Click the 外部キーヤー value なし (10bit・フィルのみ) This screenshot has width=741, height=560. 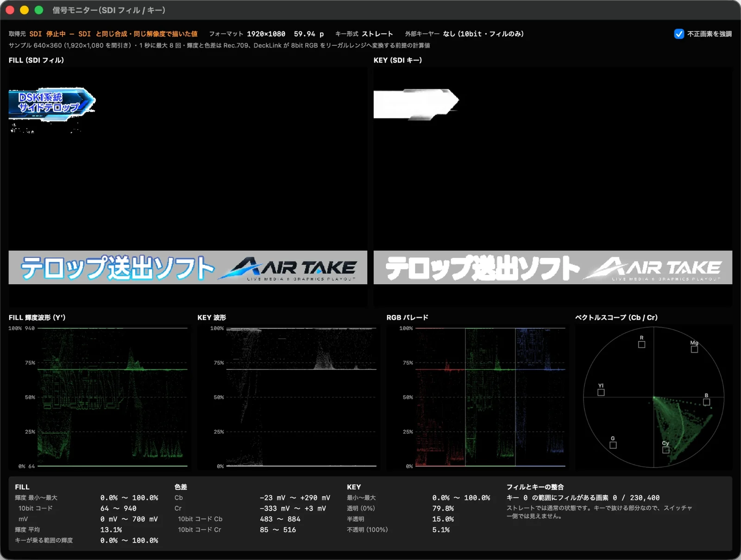coord(484,34)
